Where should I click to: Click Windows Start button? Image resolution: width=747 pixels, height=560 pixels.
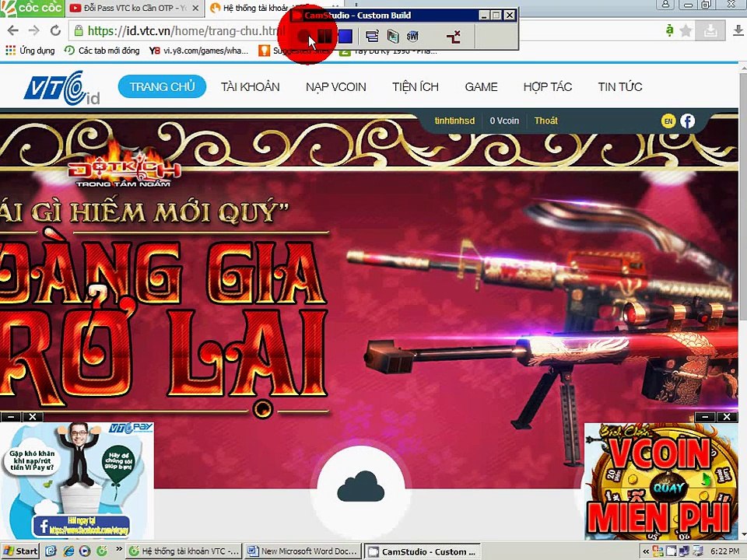point(19,551)
